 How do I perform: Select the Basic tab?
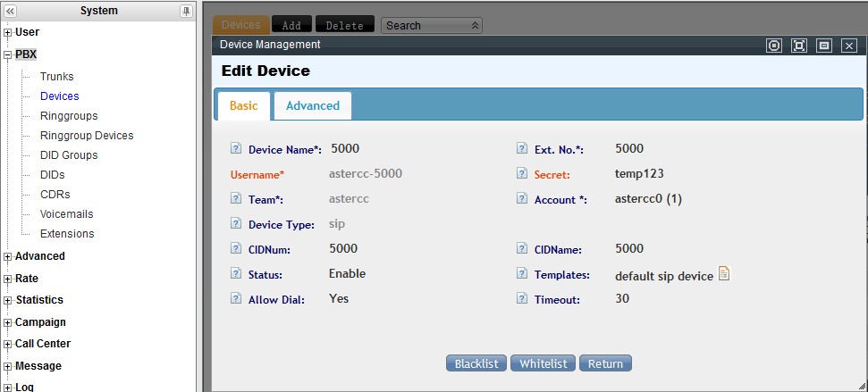[243, 105]
